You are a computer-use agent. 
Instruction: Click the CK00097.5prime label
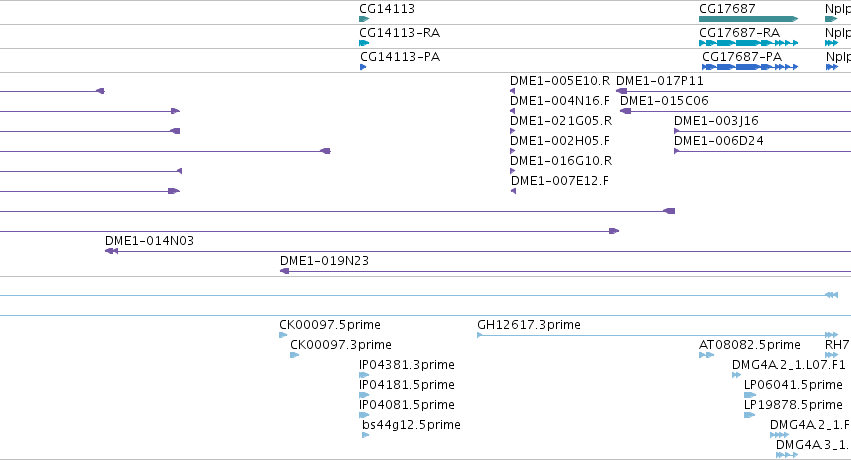(x=329, y=324)
